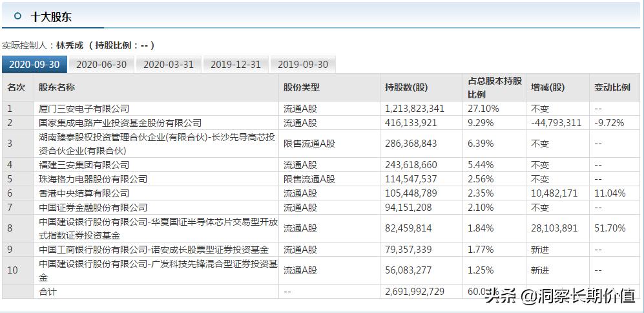Image resolution: width=644 pixels, height=313 pixels.
Task: Click the 合计 total row label
Action: (x=48, y=292)
